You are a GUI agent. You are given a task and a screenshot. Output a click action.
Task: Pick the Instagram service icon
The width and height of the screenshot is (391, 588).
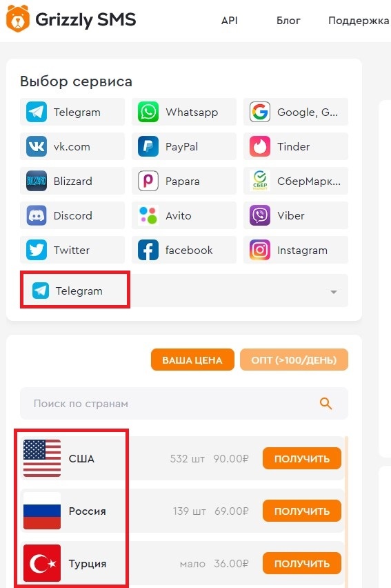(260, 250)
